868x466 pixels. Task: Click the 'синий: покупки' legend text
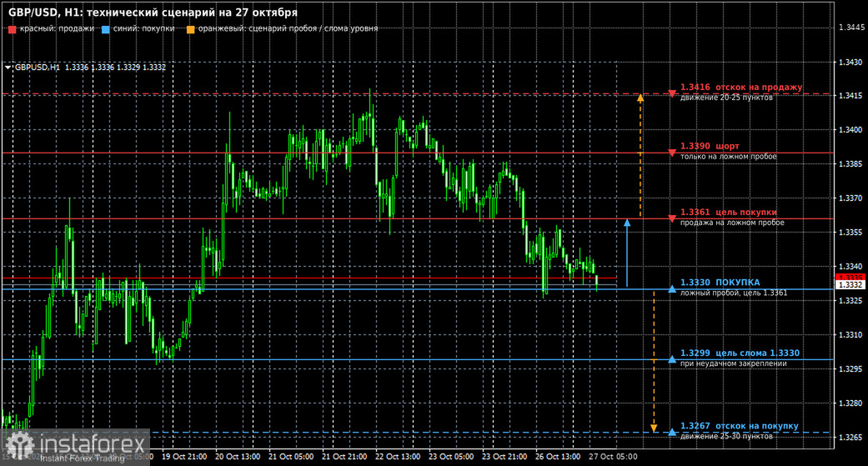pos(144,28)
